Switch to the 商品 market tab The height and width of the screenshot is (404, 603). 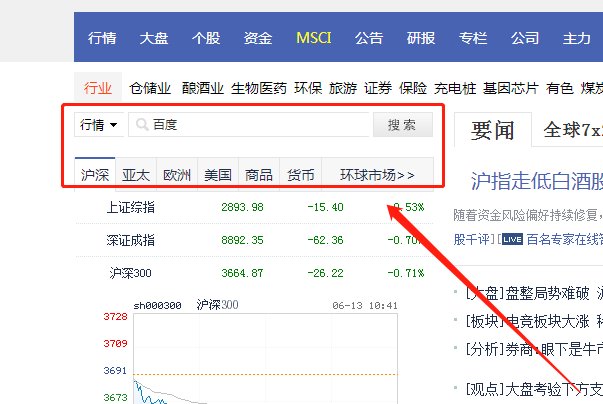click(x=259, y=175)
